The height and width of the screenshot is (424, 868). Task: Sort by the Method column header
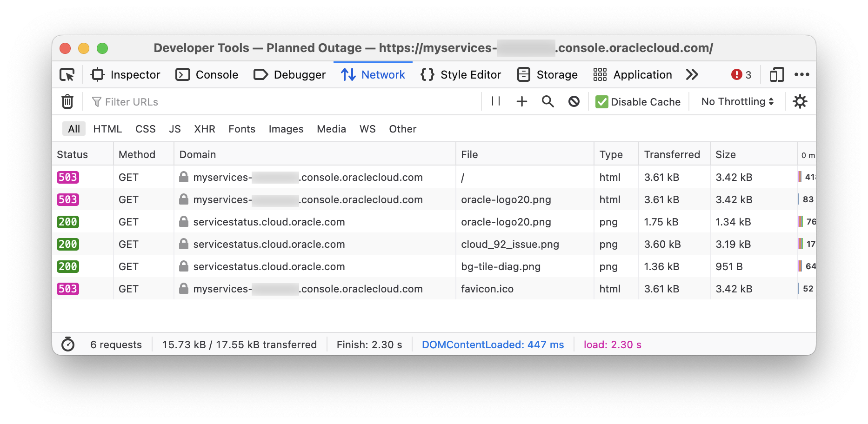(x=144, y=154)
